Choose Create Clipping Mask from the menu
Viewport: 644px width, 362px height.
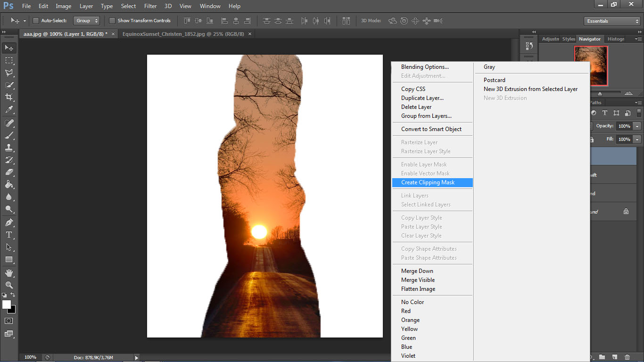click(427, 182)
